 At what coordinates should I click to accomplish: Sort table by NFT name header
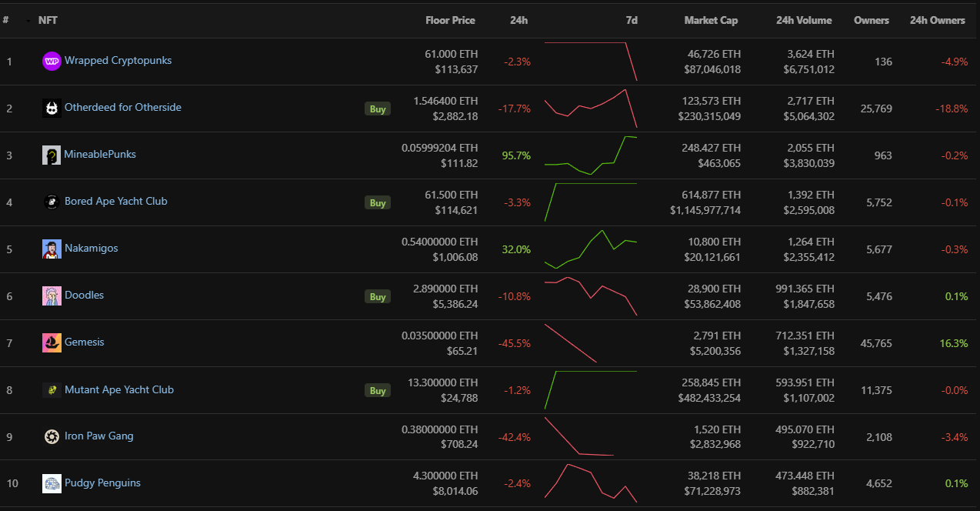[x=48, y=20]
